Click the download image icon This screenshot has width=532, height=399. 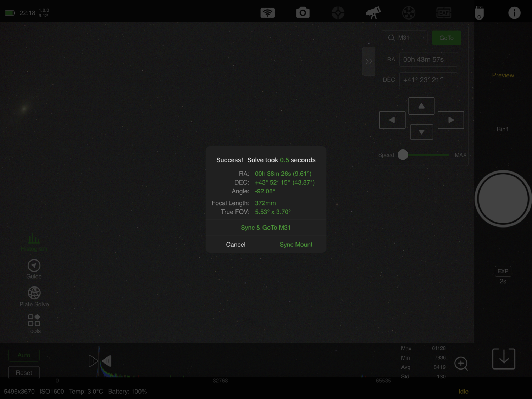504,359
